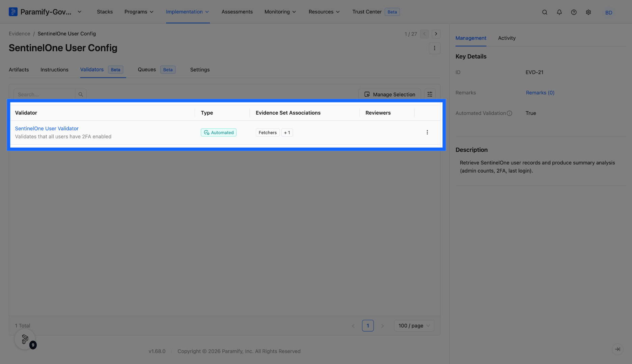632x364 pixels.
Task: Click the validator description about 2FA
Action: click(63, 136)
